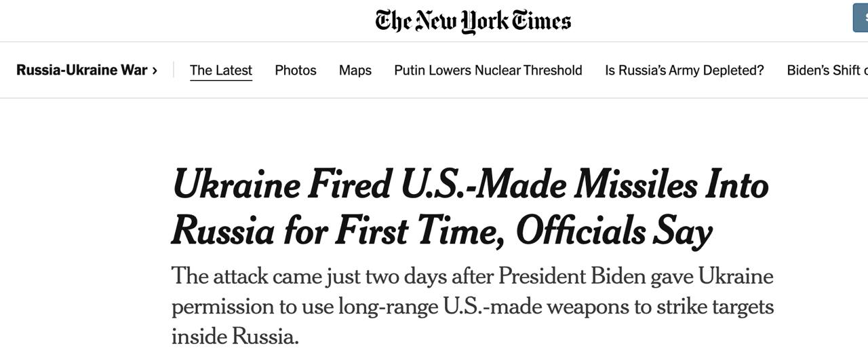Click the headline's first line about U.S.-Made Missiles
This screenshot has width=868, height=361.
(x=471, y=185)
